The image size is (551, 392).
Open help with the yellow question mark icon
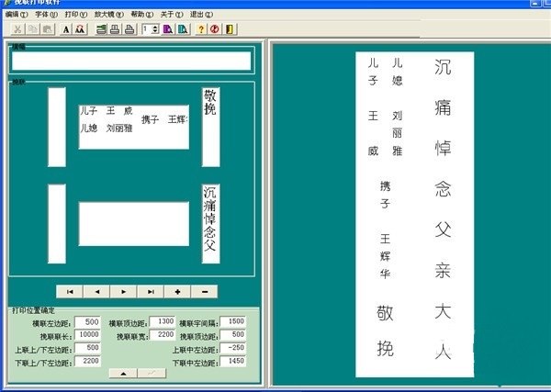coord(201,29)
